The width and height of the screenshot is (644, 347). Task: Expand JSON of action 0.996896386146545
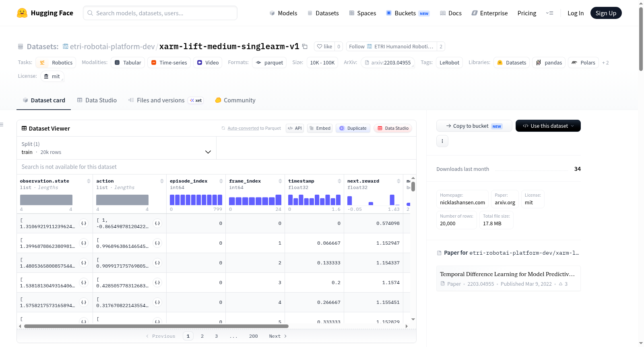click(157, 243)
